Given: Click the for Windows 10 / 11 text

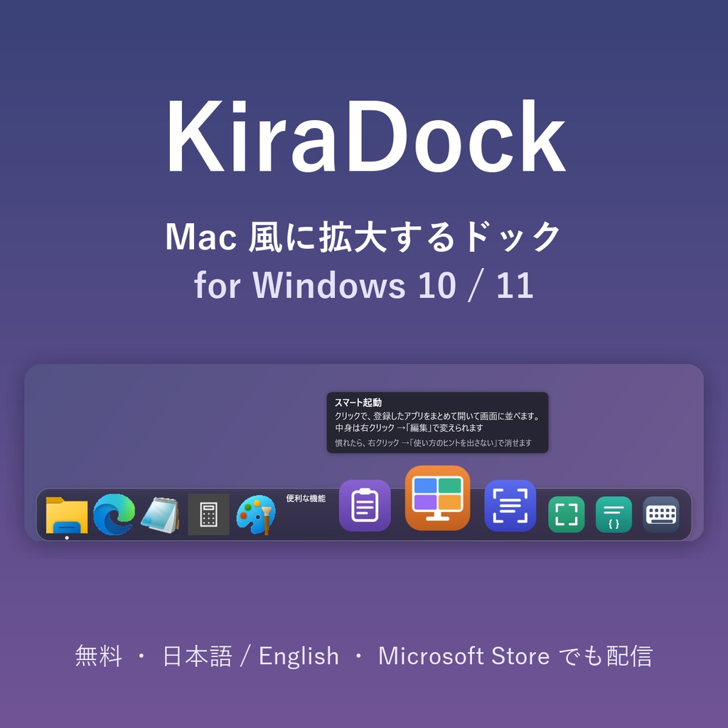Looking at the screenshot, I should [x=363, y=284].
